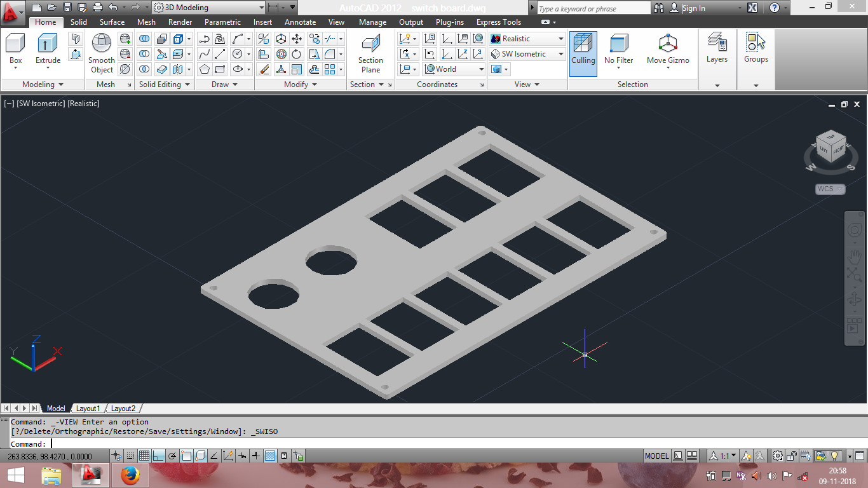Click the Sign In button
868x488 pixels.
(693, 8)
